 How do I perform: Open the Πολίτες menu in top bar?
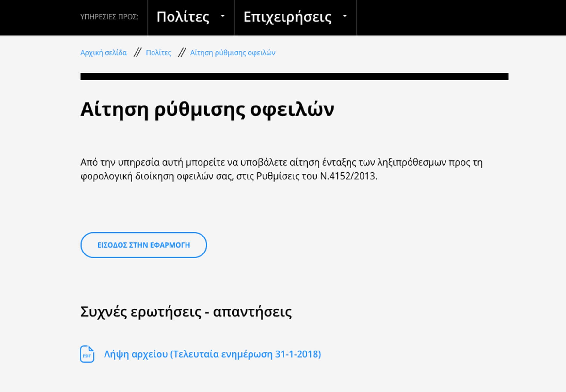point(183,17)
